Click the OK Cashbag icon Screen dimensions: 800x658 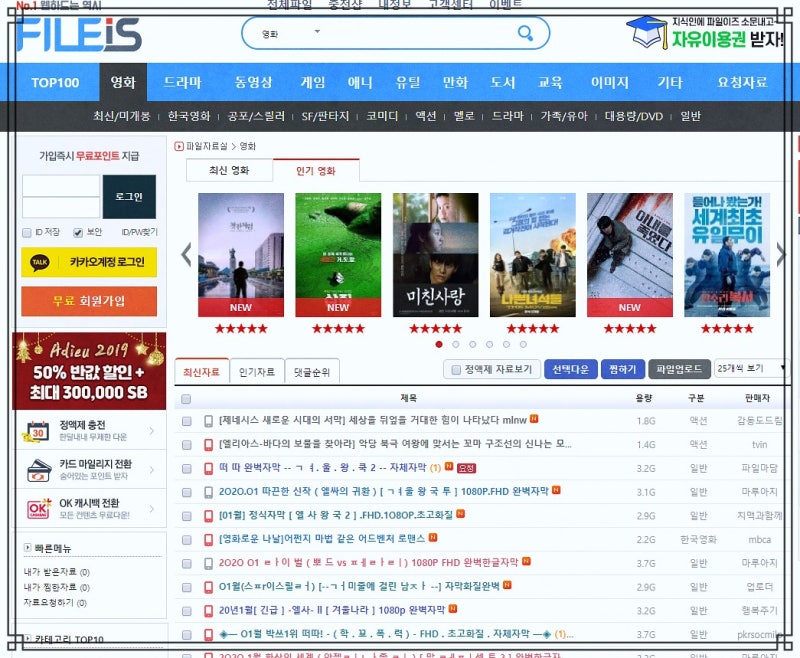pyautogui.click(x=39, y=509)
